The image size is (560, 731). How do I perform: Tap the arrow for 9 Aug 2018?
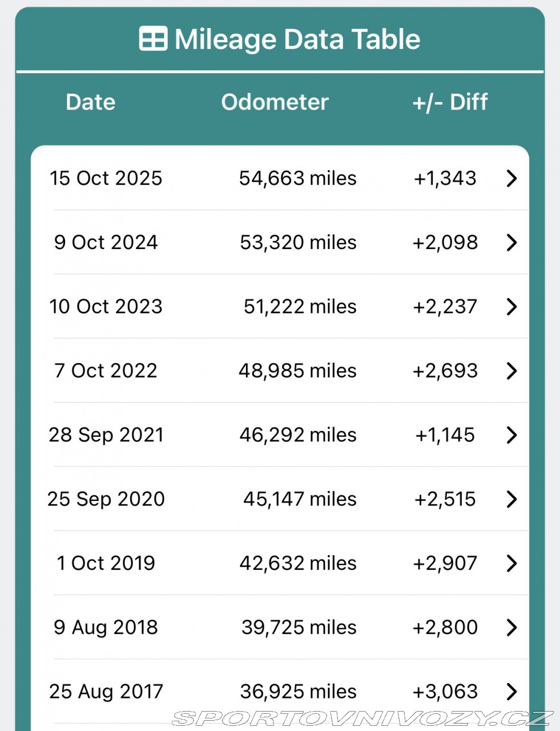511,628
